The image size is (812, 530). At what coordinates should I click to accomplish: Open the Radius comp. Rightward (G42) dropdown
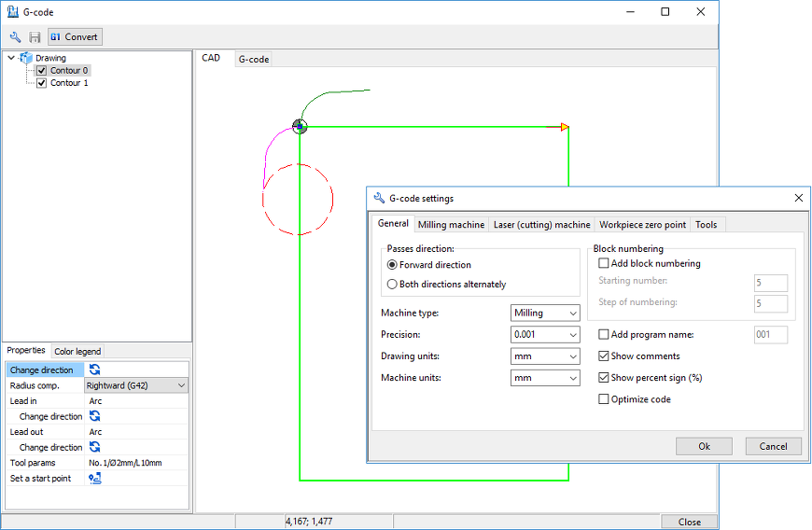[136, 385]
